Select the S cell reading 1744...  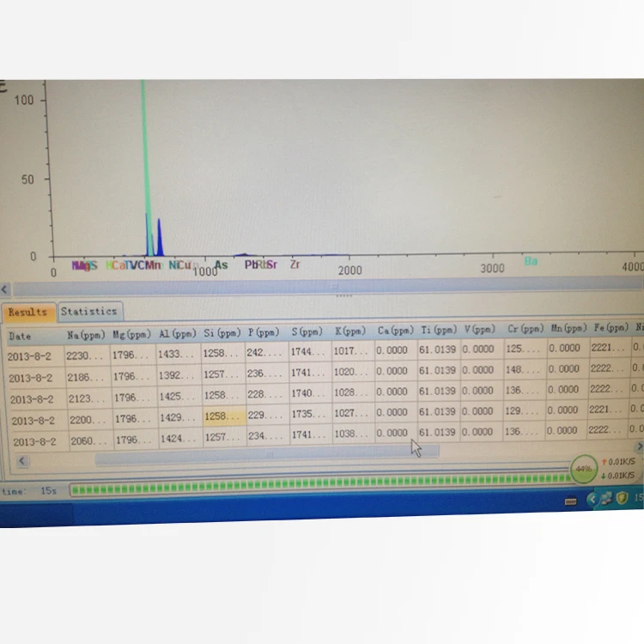(310, 351)
